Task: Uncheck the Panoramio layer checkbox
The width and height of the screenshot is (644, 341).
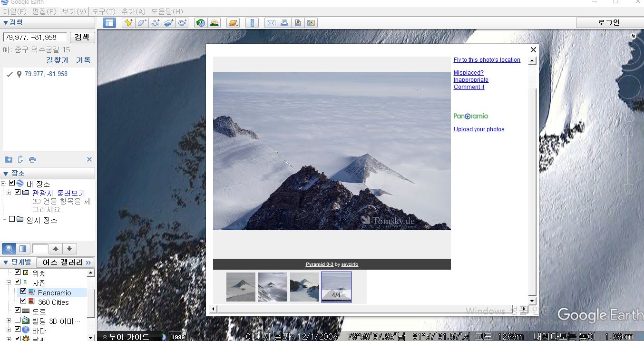Action: [x=23, y=292]
